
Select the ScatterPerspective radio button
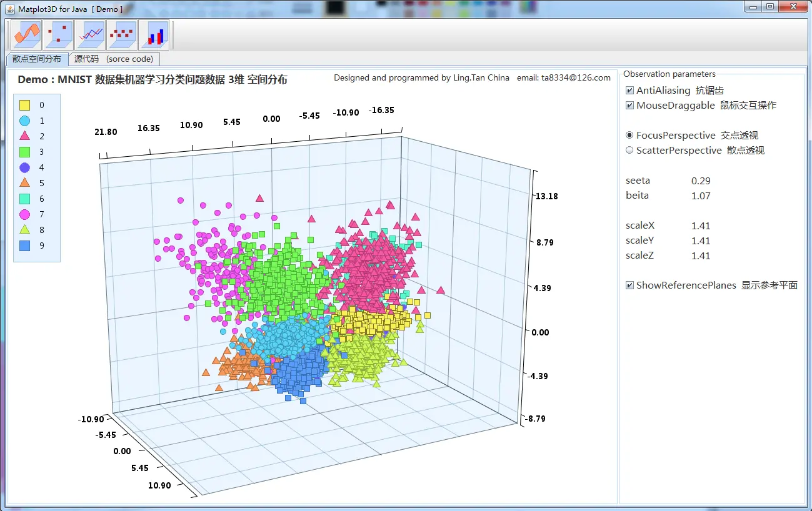click(629, 151)
